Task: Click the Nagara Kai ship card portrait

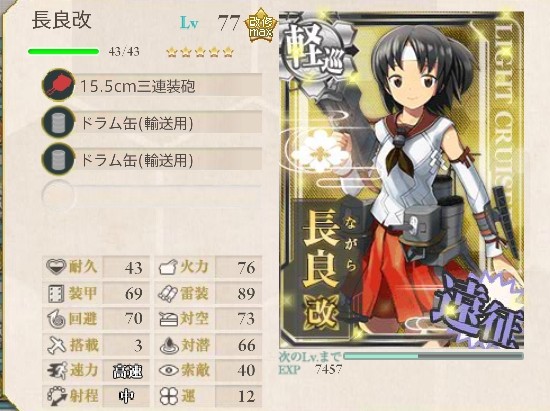Action: [x=402, y=179]
